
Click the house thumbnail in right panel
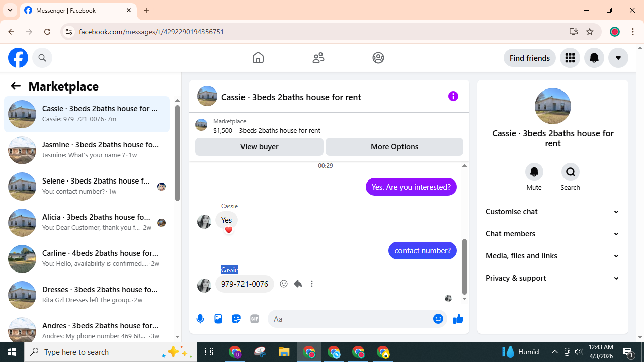553,106
